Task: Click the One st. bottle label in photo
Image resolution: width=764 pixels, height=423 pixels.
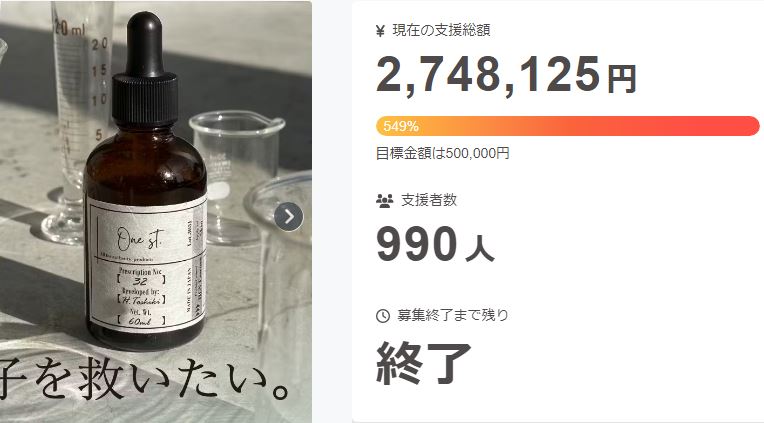Action: [x=147, y=263]
